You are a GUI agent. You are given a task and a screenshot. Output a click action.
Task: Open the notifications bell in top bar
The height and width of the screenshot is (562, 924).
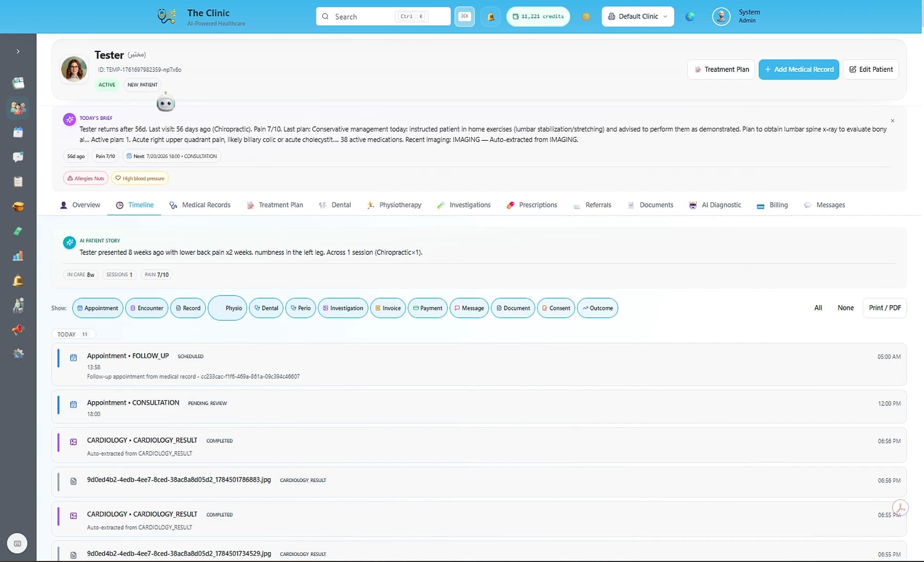[490, 16]
